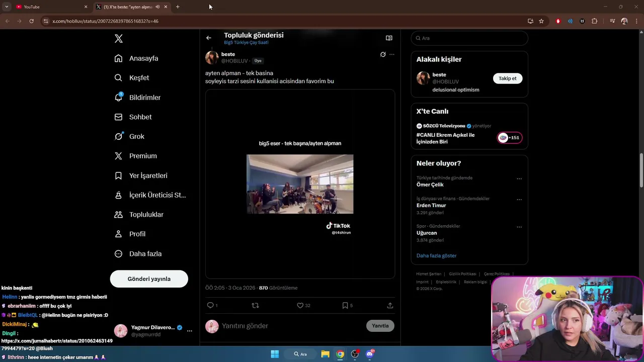Click the Grok explain icon on the post
Viewport: 644px width, 362px height.
pos(383,54)
